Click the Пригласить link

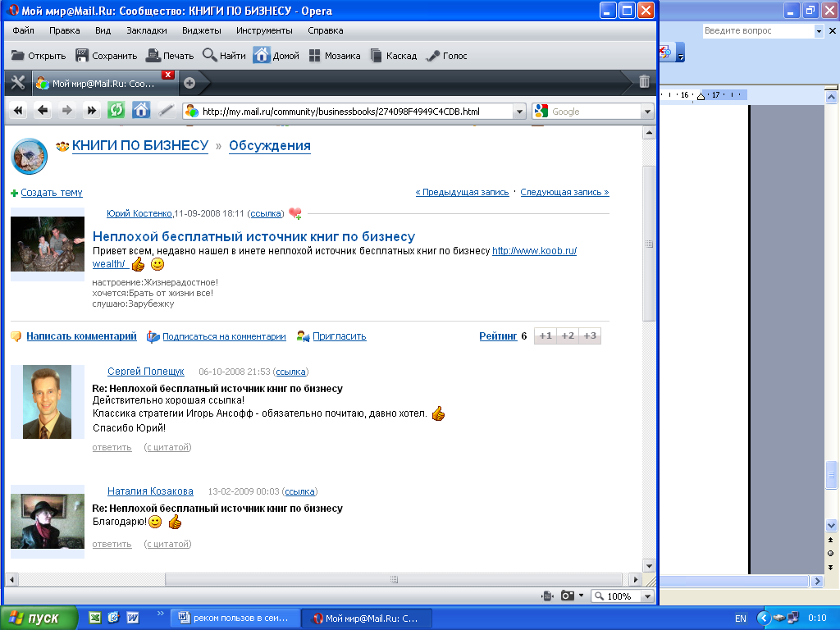[x=340, y=336]
